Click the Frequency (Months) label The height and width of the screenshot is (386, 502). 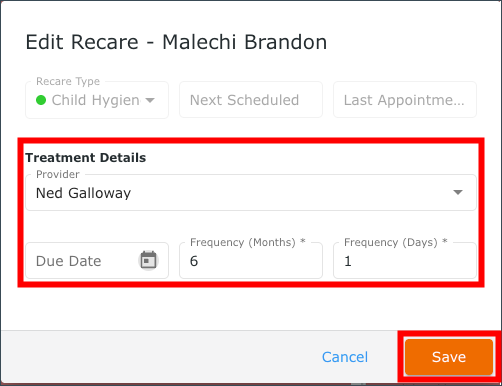(248, 242)
